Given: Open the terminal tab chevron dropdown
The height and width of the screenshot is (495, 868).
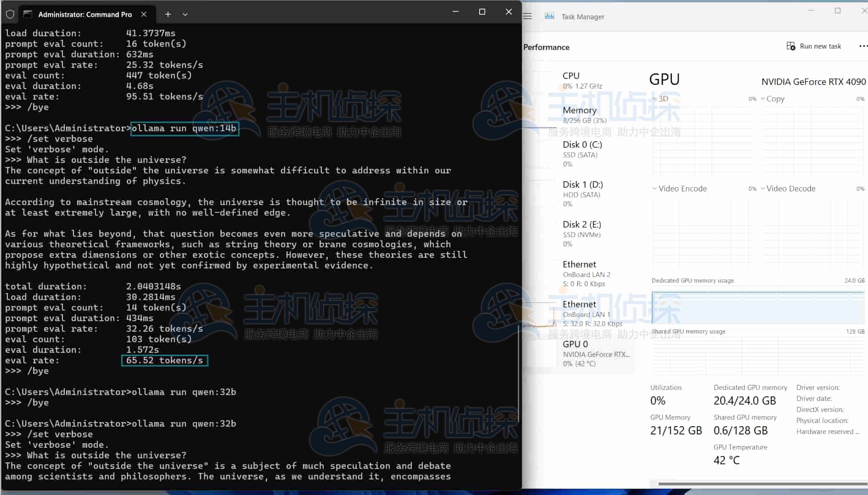Looking at the screenshot, I should (185, 14).
